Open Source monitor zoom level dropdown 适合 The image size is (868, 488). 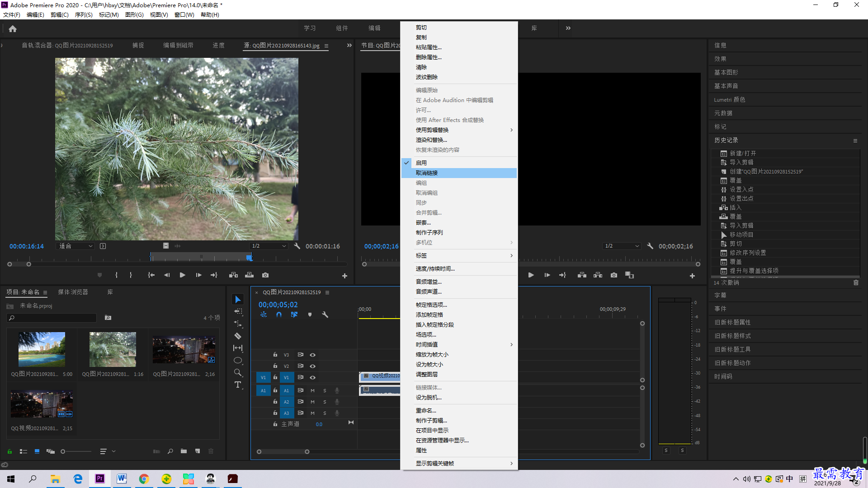click(x=75, y=246)
